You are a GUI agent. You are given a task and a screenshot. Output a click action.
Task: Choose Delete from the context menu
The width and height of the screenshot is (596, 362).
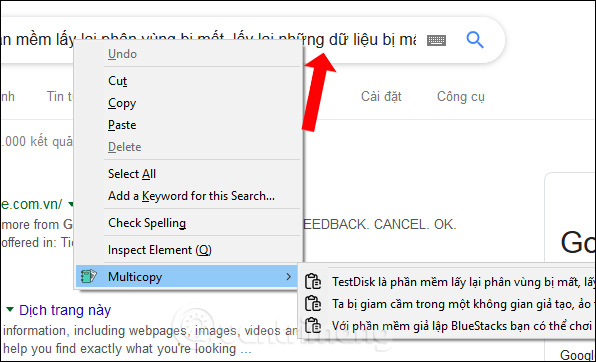tap(188, 147)
